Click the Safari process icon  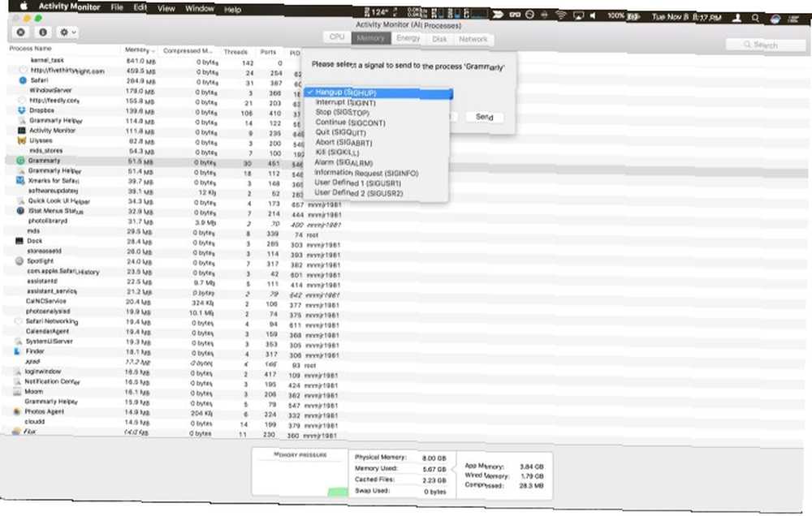pyautogui.click(x=22, y=80)
